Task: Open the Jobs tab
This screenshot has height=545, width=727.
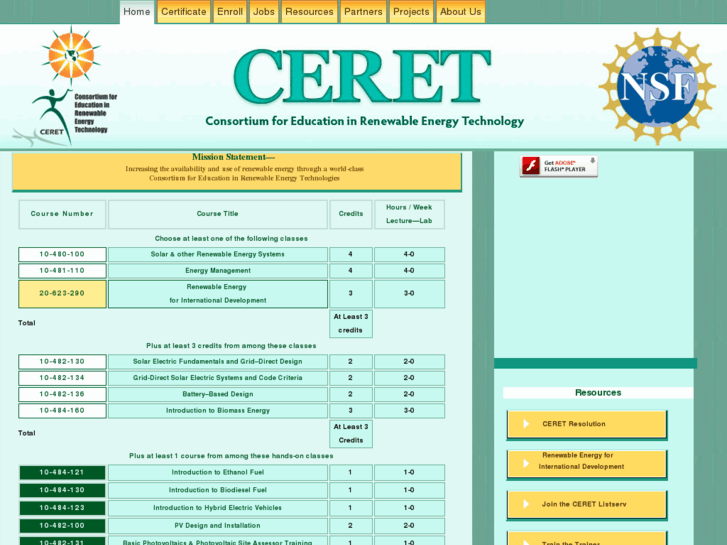Action: coord(264,12)
